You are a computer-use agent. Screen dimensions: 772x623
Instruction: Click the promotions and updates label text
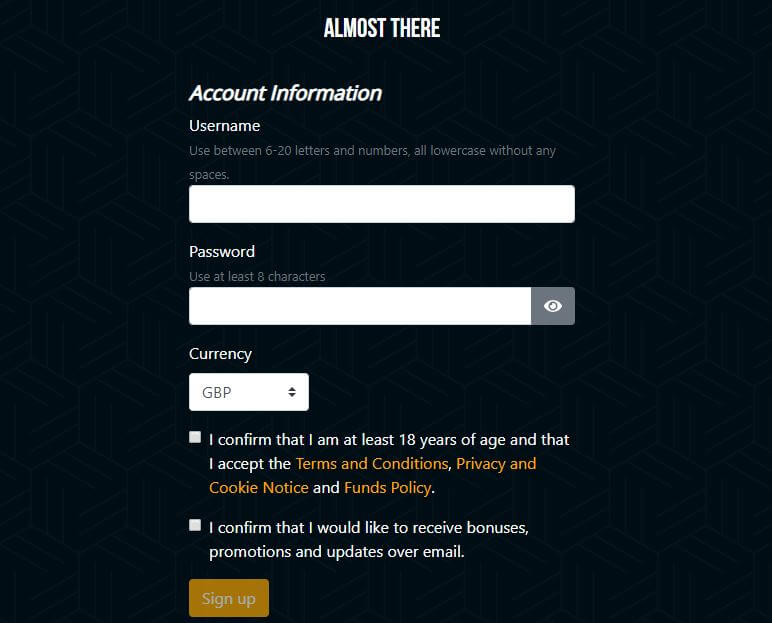click(369, 540)
